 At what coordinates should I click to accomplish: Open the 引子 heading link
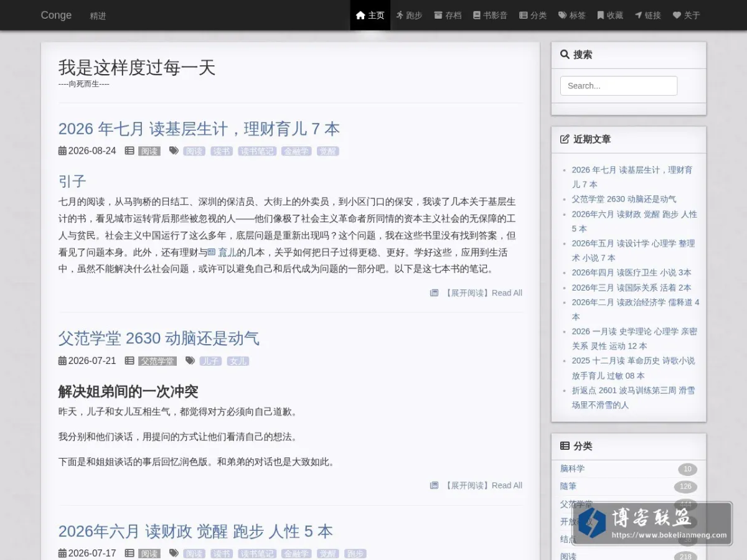coord(72,181)
